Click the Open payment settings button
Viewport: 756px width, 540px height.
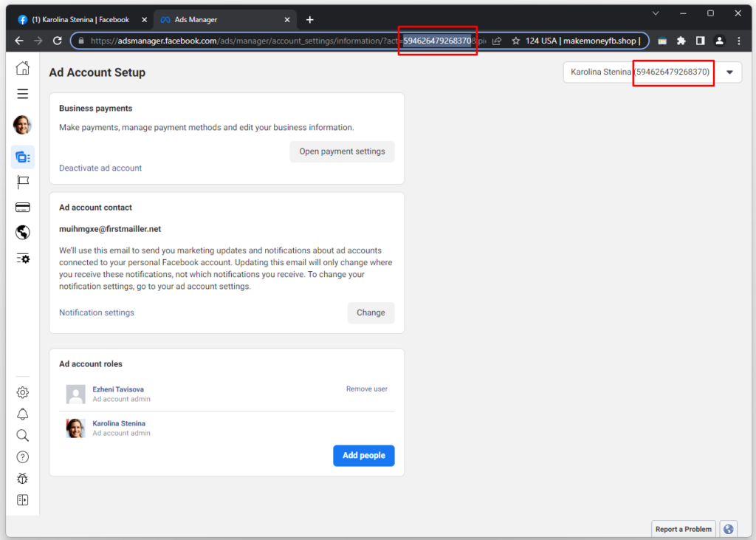click(x=342, y=151)
